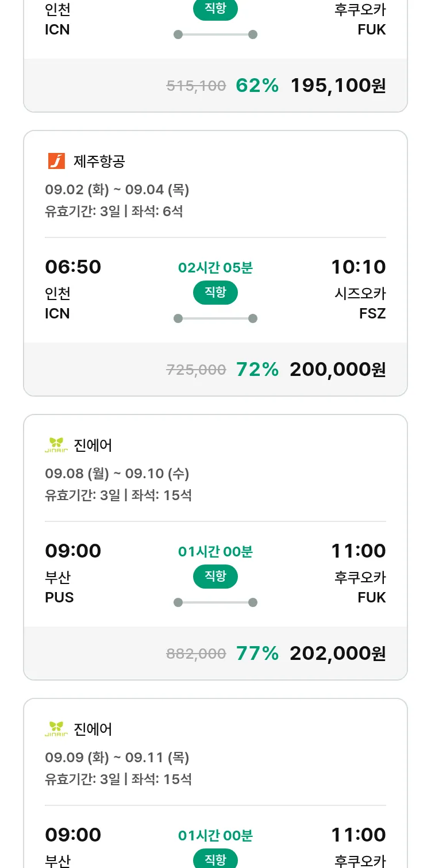Click the 09.09 (화) ~ 09.11 (목) date range
The width and height of the screenshot is (431, 868).
[117, 758]
